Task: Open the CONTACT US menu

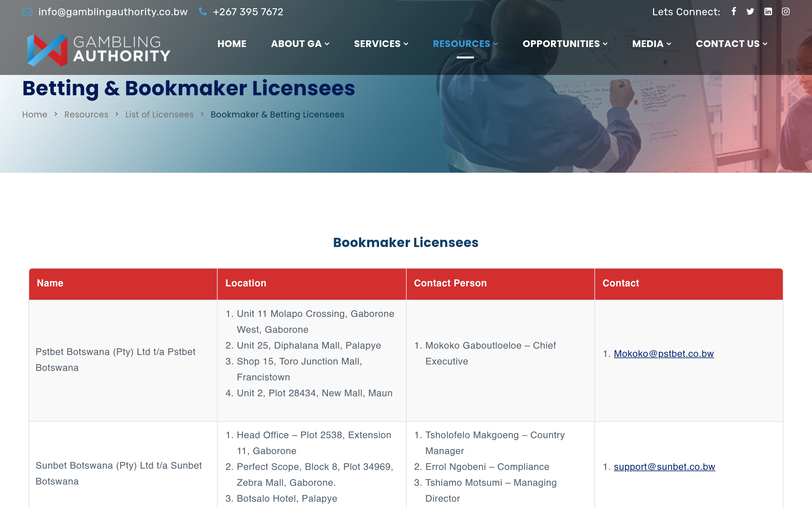Action: pos(731,44)
